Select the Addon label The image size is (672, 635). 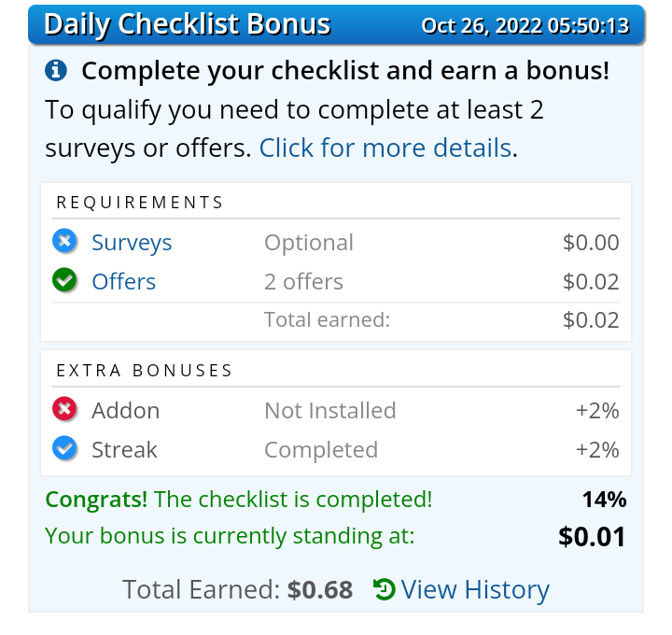126,411
